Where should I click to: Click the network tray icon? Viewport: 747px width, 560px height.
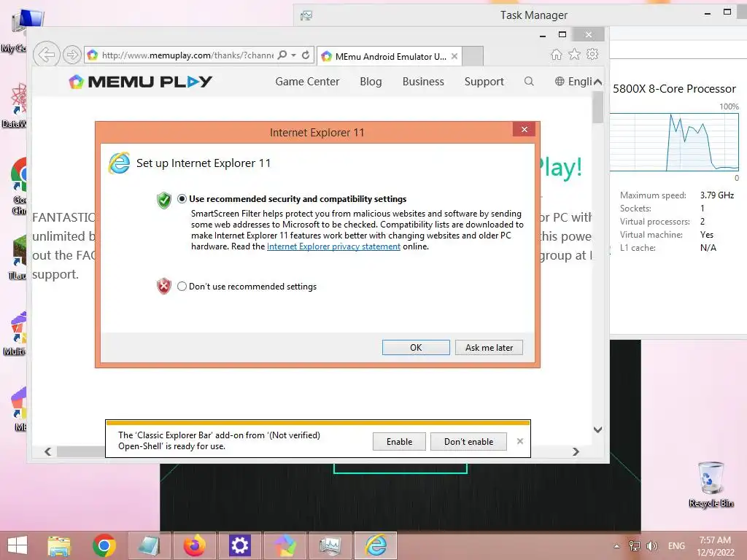pyautogui.click(x=634, y=545)
